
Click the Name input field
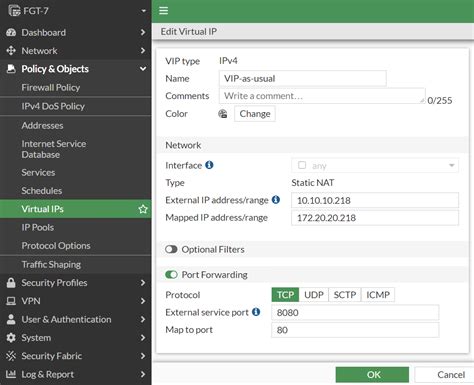303,78
